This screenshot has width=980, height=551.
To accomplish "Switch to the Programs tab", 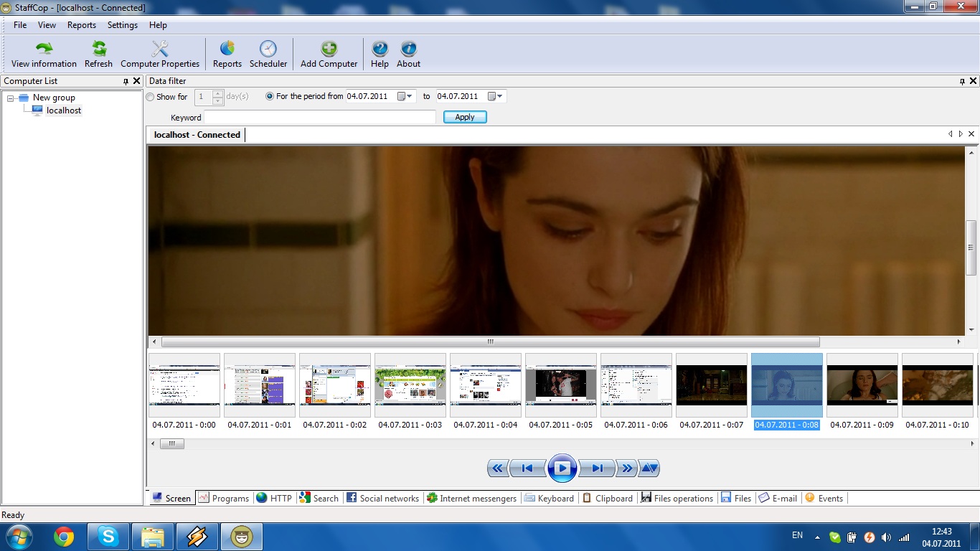I will coord(224,498).
